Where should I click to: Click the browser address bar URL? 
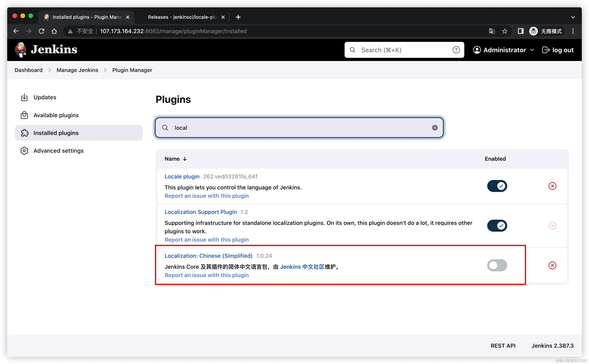[173, 31]
